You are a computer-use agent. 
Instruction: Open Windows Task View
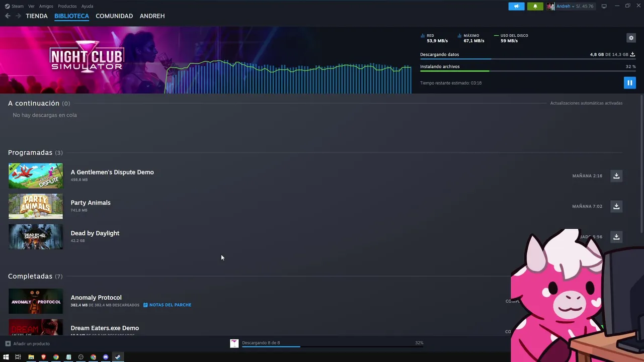tap(18, 357)
